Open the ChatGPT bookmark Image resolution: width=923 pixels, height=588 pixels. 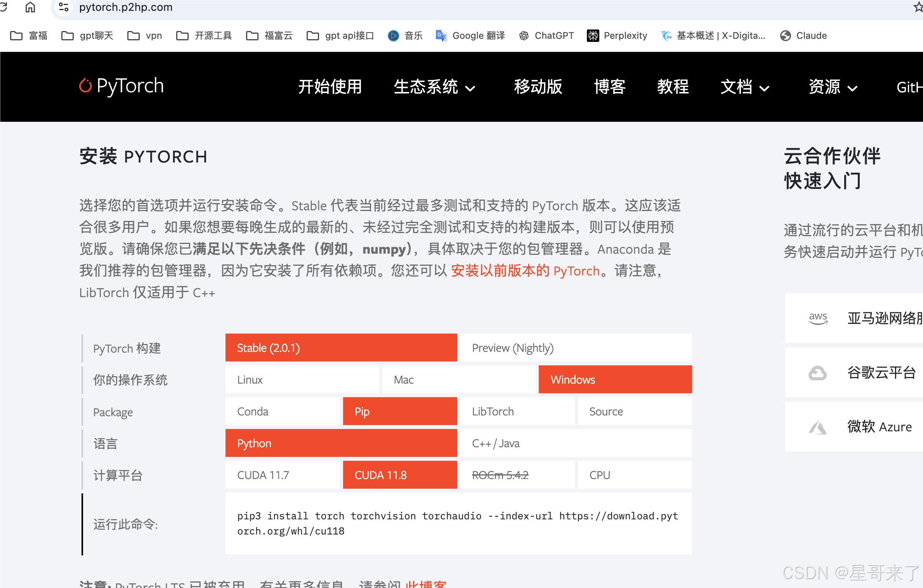coord(546,35)
